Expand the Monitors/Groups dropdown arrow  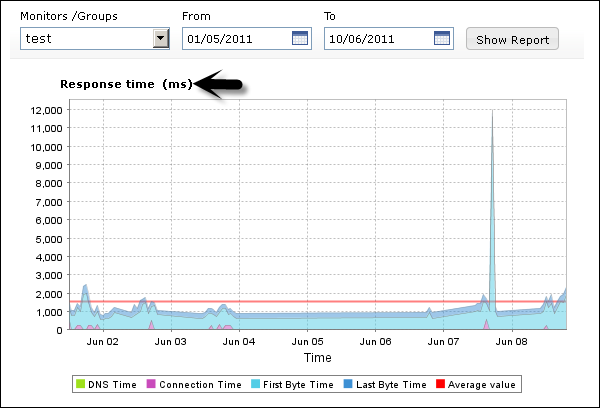coord(160,38)
